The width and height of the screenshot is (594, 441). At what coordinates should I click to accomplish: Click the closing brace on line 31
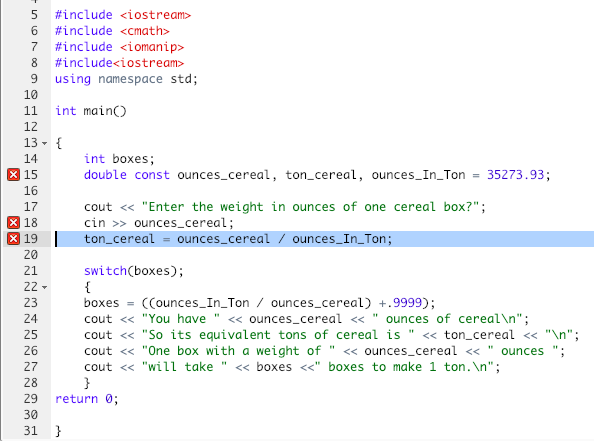tap(58, 431)
